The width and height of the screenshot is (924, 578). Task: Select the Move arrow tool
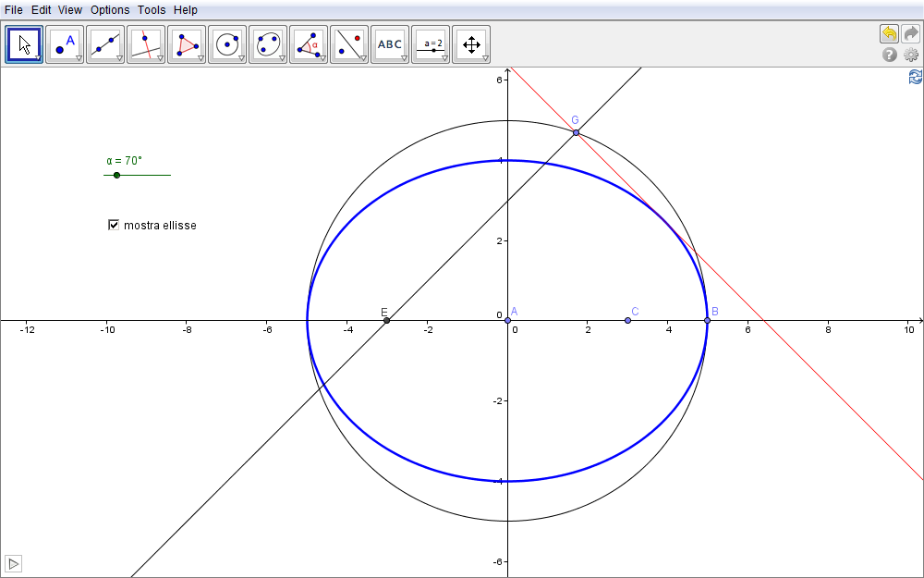click(24, 44)
